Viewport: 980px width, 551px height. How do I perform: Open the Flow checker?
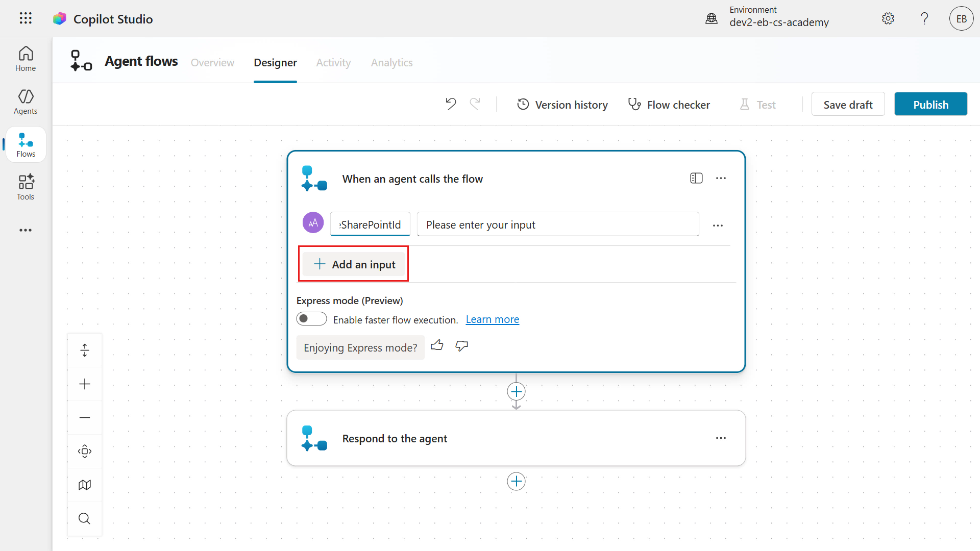[669, 105]
